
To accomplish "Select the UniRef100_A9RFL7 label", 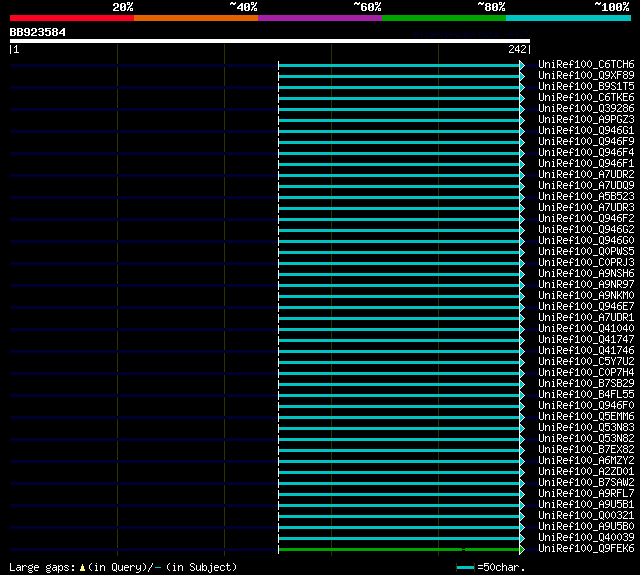I will [586, 494].
